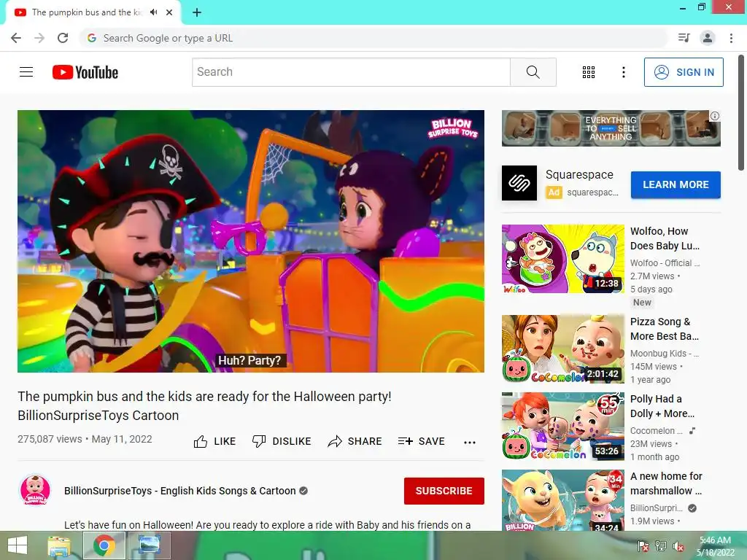Screen dimensions: 747x560
Task: Open the Windows Start button
Action: coord(18,545)
